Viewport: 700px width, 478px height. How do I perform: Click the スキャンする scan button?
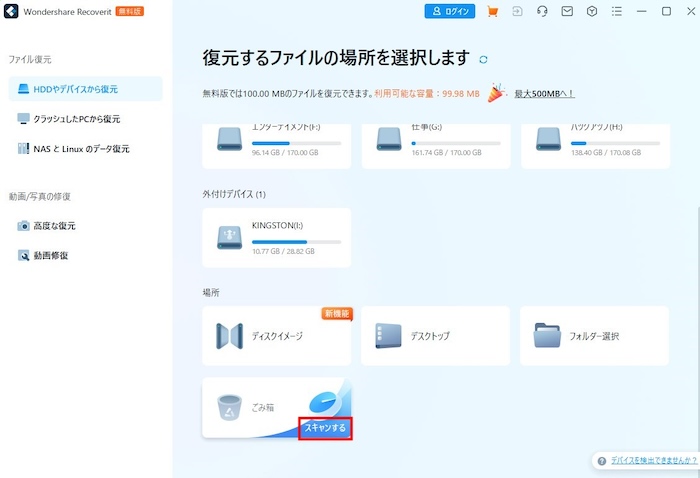click(325, 428)
